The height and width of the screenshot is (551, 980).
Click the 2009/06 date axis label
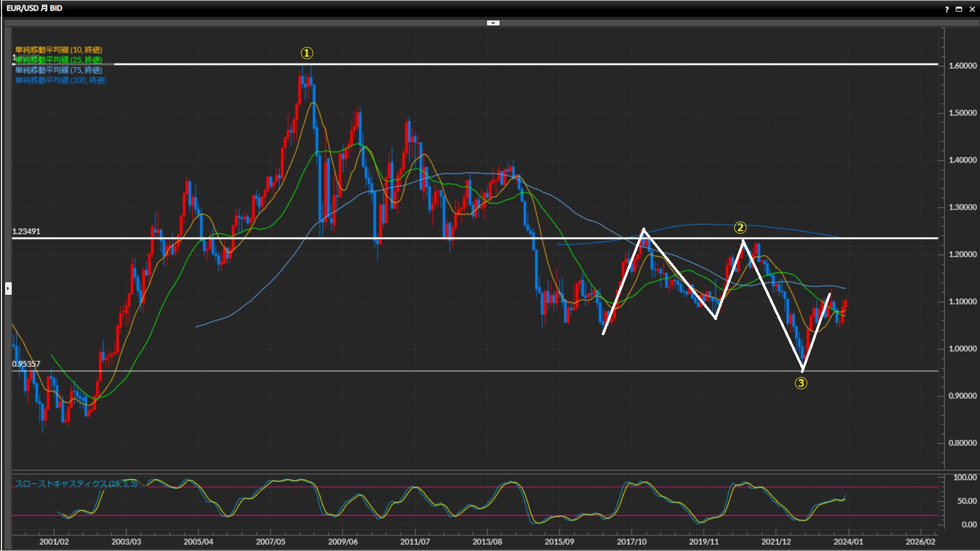click(342, 542)
